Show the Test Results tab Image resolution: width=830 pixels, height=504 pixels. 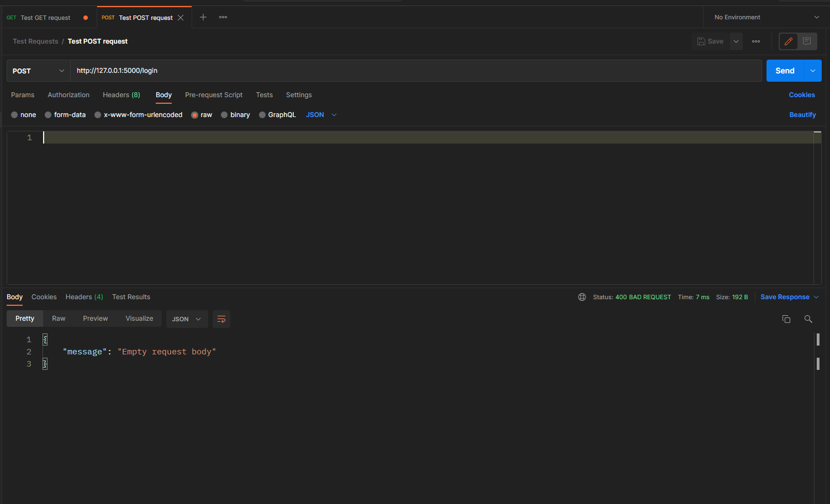point(131,297)
